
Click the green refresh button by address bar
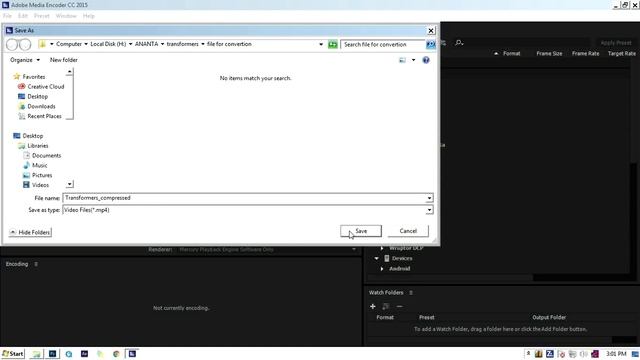(333, 44)
